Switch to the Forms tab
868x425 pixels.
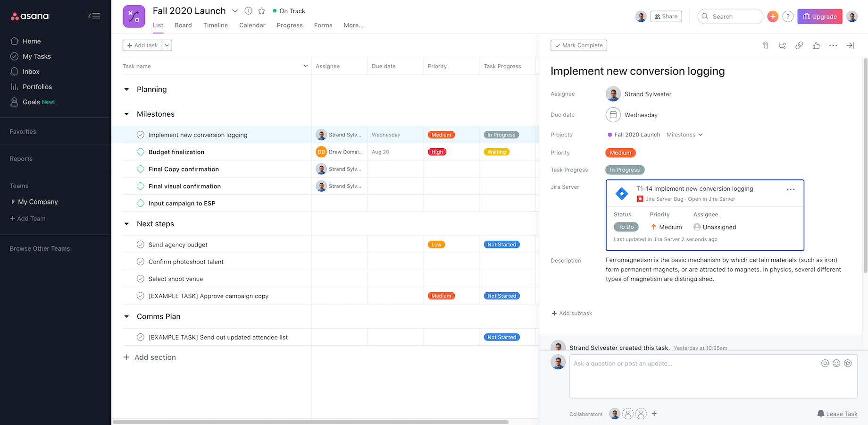tap(323, 25)
